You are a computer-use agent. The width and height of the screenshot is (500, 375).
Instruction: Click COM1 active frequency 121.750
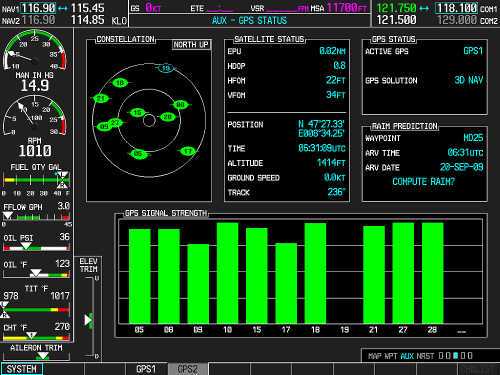tap(396, 8)
